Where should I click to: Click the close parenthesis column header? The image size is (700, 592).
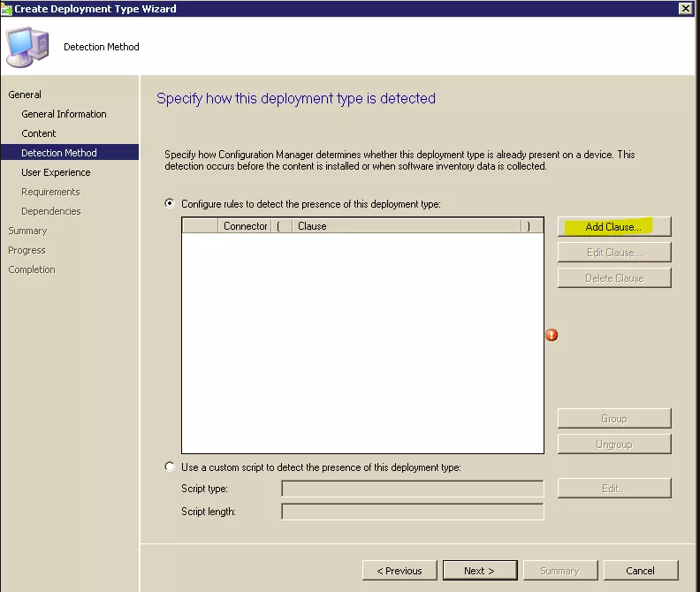532,226
